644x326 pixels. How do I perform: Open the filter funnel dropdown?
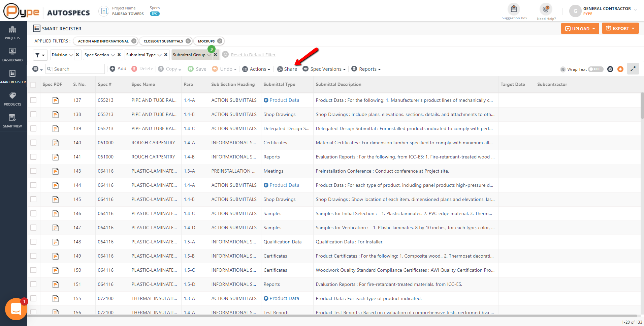40,55
